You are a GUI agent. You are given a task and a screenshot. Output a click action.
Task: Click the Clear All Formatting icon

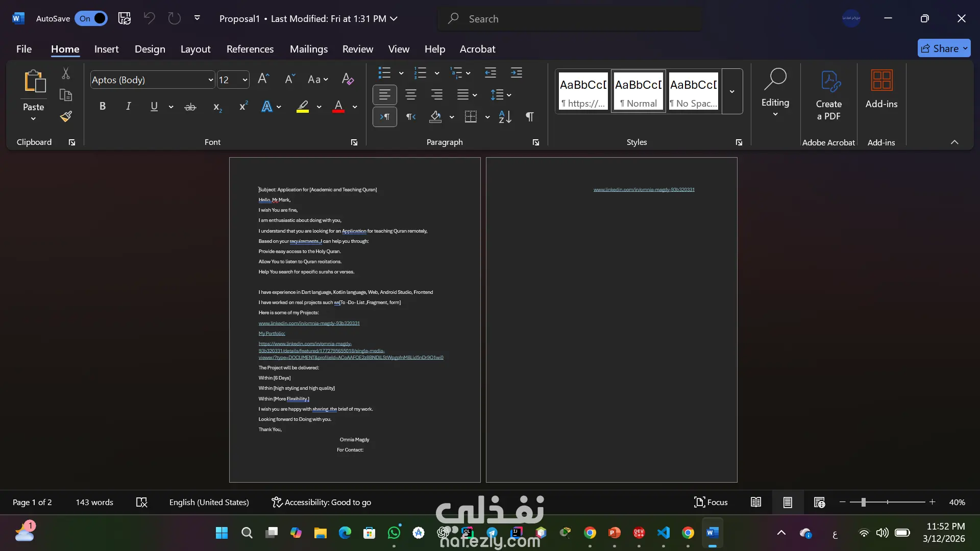point(348,79)
